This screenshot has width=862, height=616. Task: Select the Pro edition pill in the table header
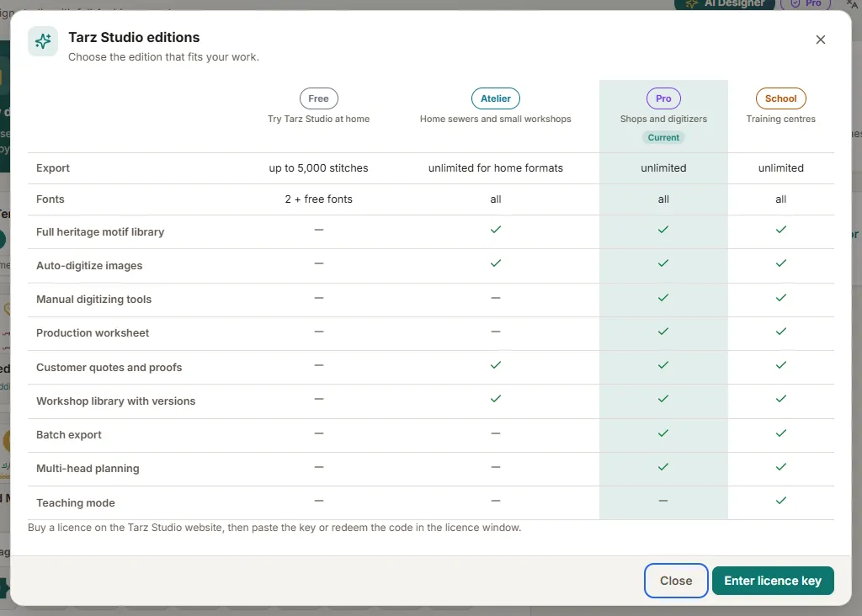(663, 98)
